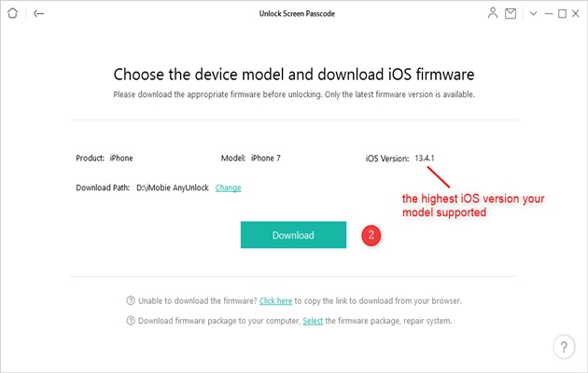Click the red step 2 marker
588x373 pixels.
pyautogui.click(x=371, y=235)
